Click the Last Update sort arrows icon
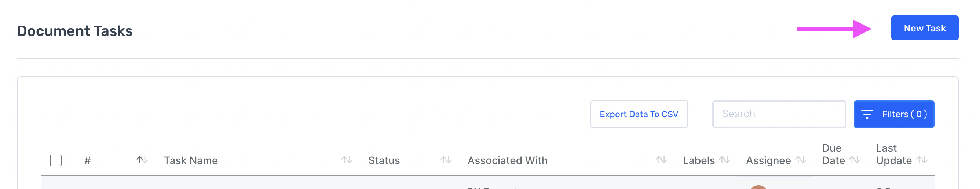The height and width of the screenshot is (189, 980). [921, 160]
